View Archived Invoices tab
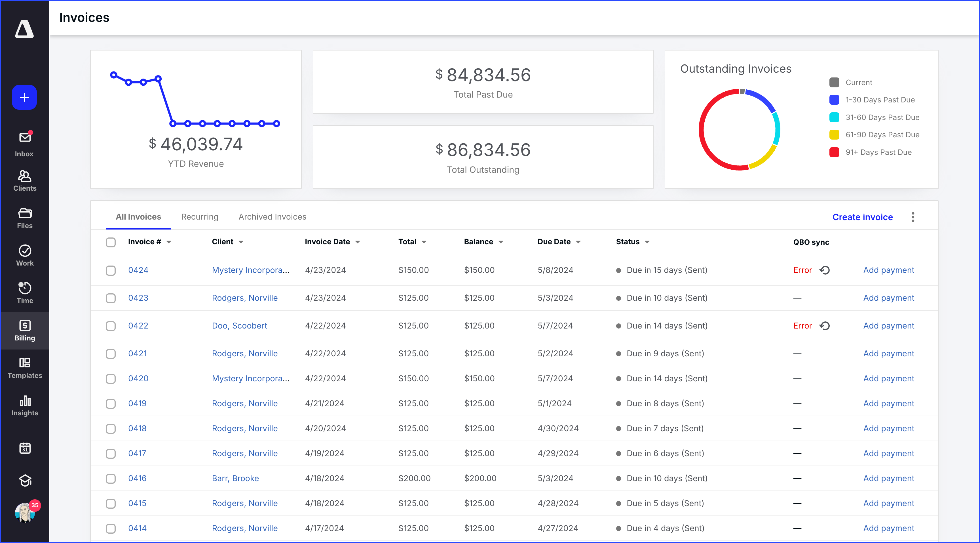Screen dimensions: 980x543 coord(272,216)
